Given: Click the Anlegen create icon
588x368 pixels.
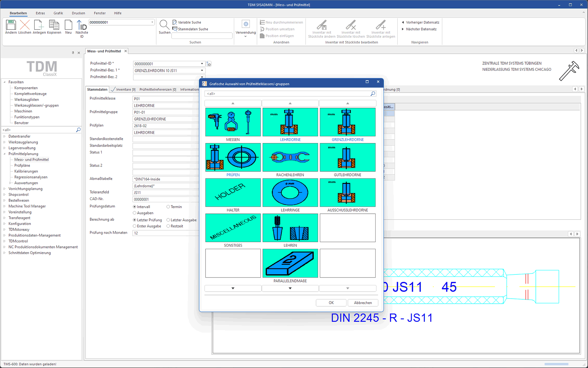Looking at the screenshot, I should (x=39, y=25).
